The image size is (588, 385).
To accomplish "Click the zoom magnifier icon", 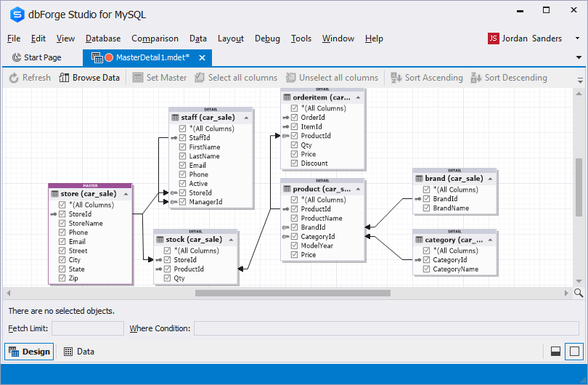I will pos(579,293).
